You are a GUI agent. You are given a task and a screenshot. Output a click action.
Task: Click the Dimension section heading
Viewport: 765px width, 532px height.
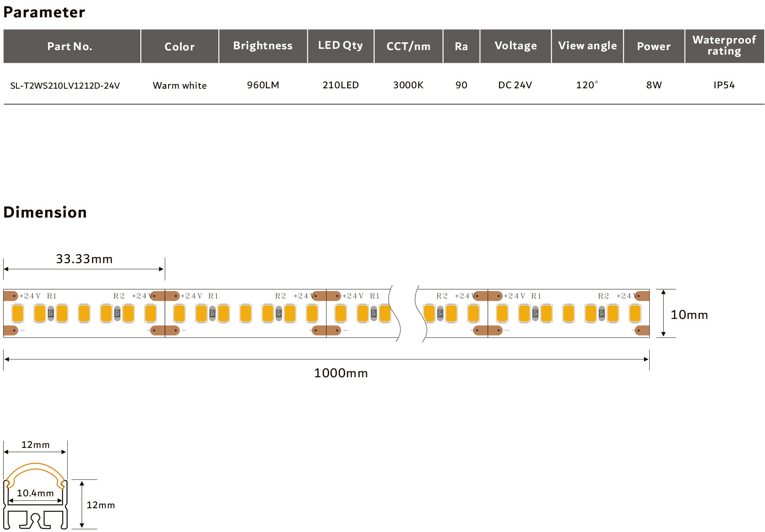pos(45,212)
